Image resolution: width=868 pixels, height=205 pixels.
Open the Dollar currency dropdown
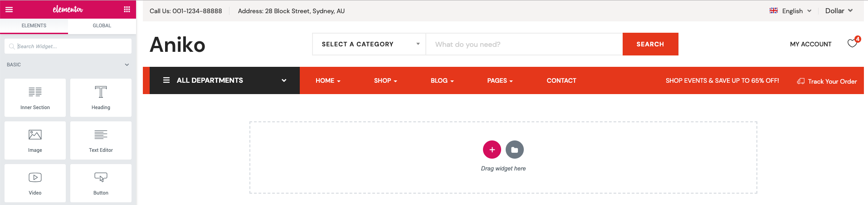click(839, 11)
